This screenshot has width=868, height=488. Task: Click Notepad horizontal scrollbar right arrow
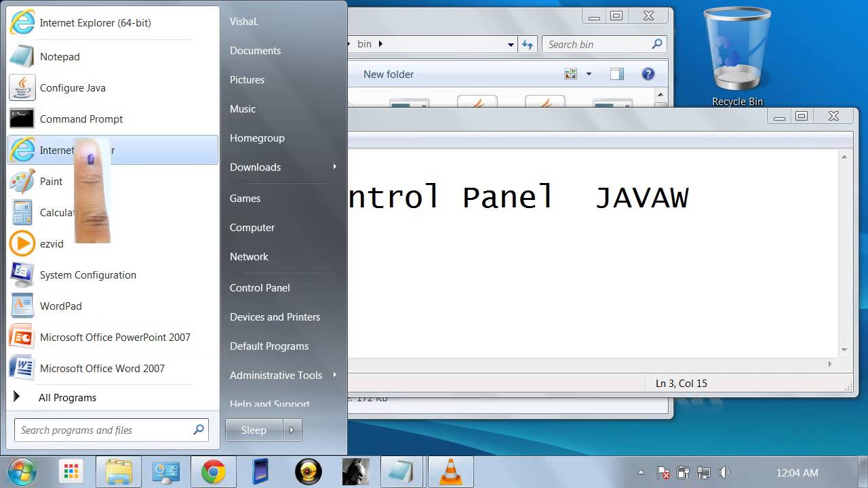[829, 364]
